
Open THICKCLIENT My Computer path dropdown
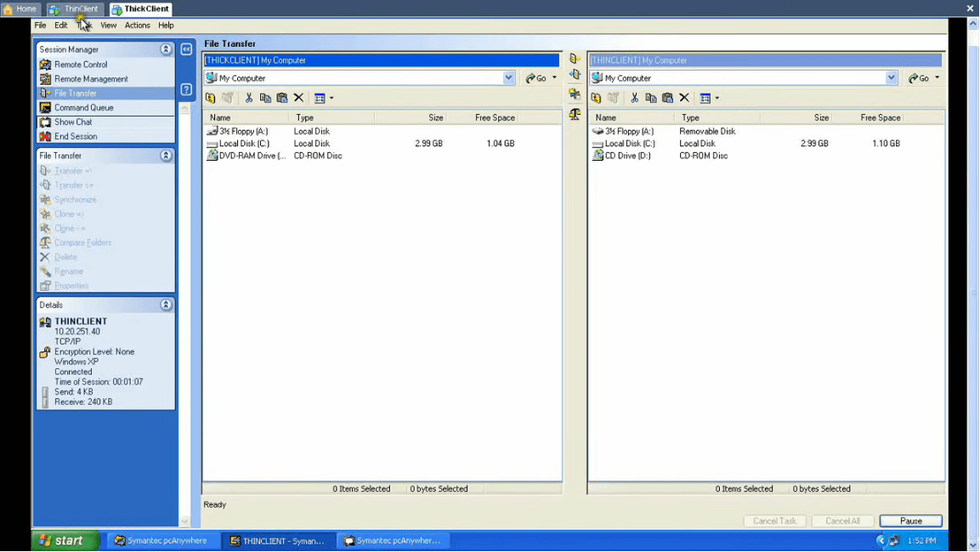(508, 78)
